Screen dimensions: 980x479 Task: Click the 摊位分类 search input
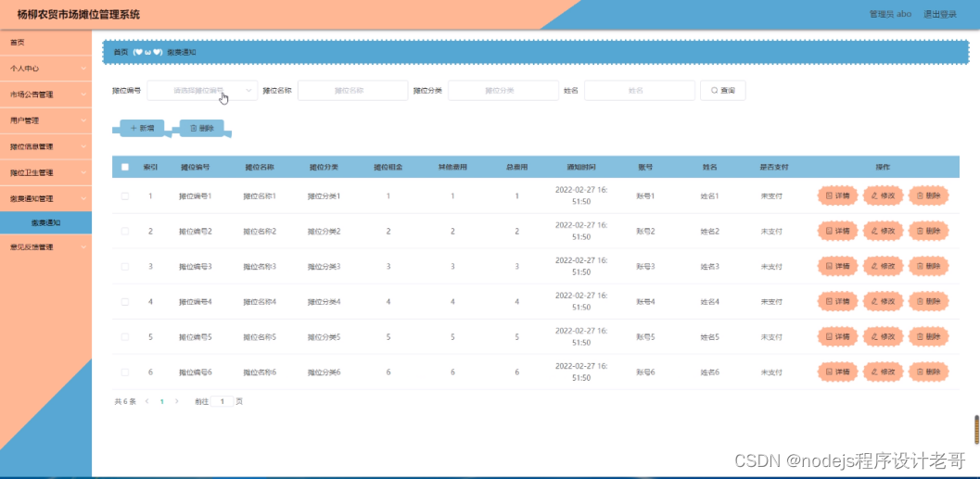point(503,91)
